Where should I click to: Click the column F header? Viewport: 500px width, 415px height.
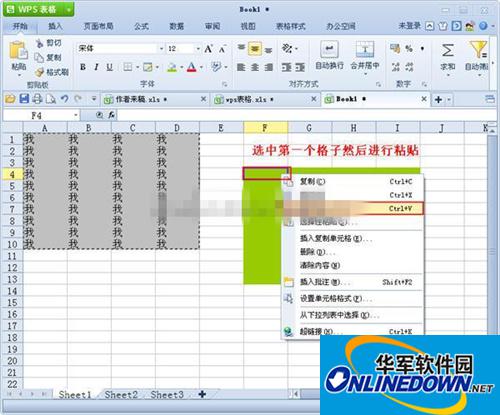click(x=266, y=128)
